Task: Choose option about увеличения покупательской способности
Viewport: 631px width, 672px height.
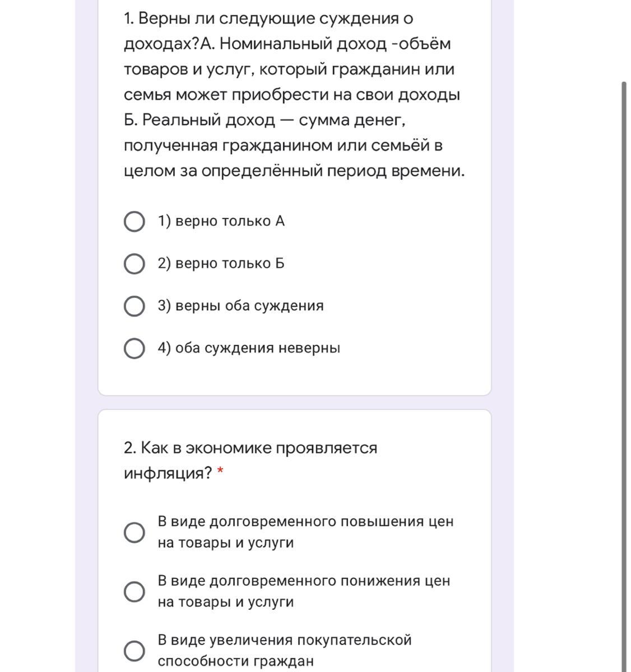Action: pos(134,651)
